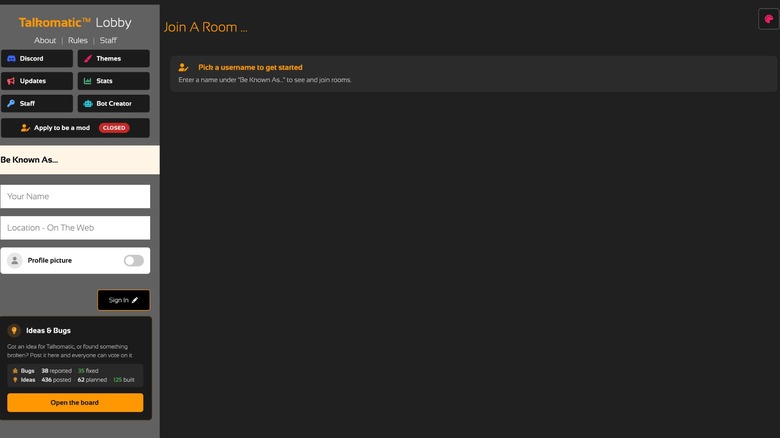Click the Discord button label
This screenshot has height=438, width=780.
31,58
